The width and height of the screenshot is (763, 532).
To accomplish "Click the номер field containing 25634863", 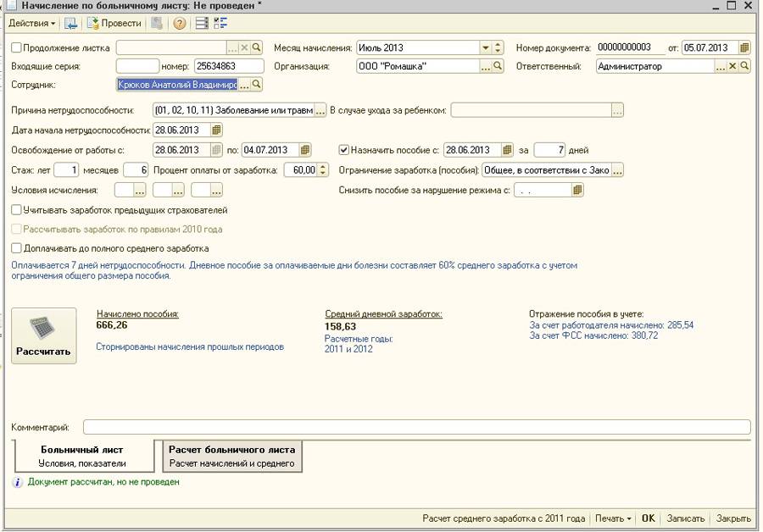I will pos(229,66).
